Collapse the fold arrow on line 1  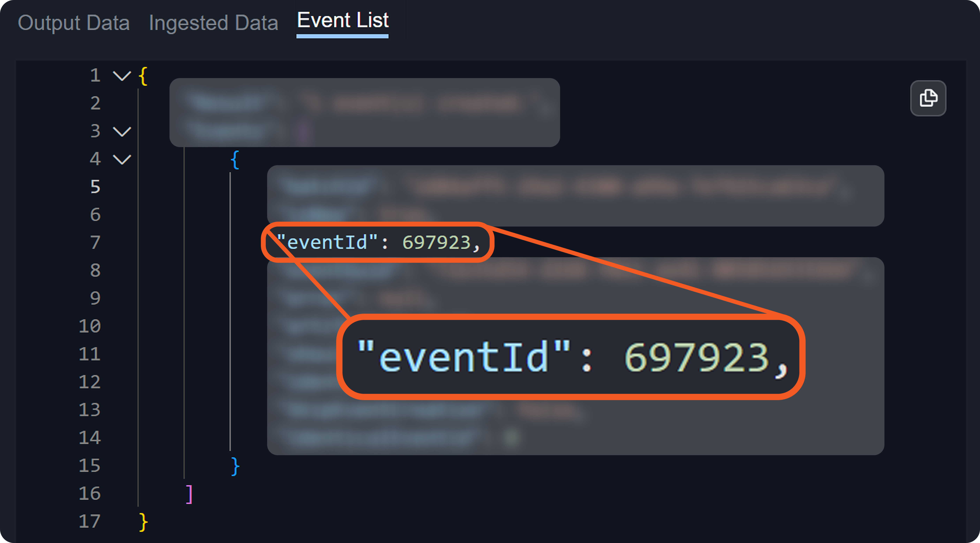(122, 76)
